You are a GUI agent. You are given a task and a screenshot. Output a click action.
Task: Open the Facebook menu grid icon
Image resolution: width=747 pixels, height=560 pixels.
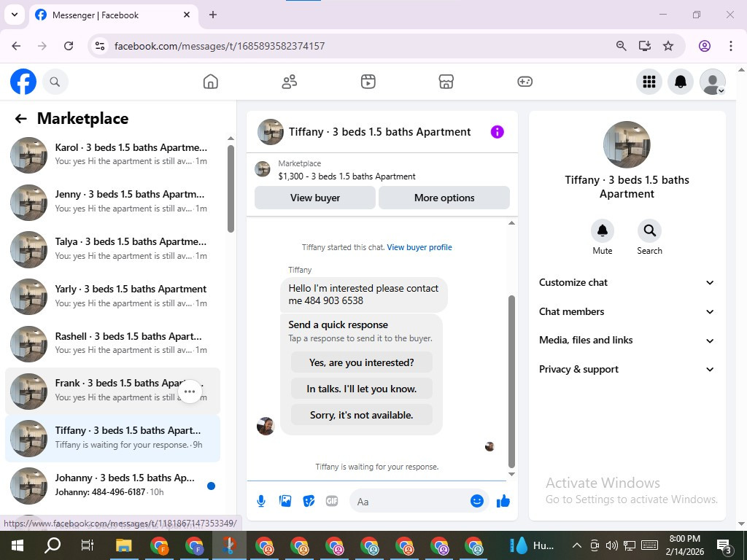649,82
